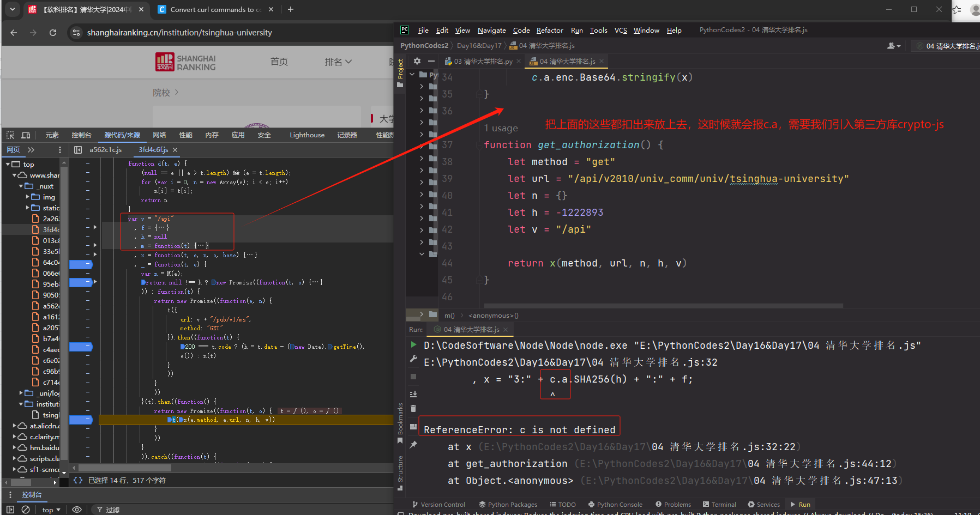The width and height of the screenshot is (980, 515).
Task: Show the console sidebar in the drawer
Action: coord(10,510)
